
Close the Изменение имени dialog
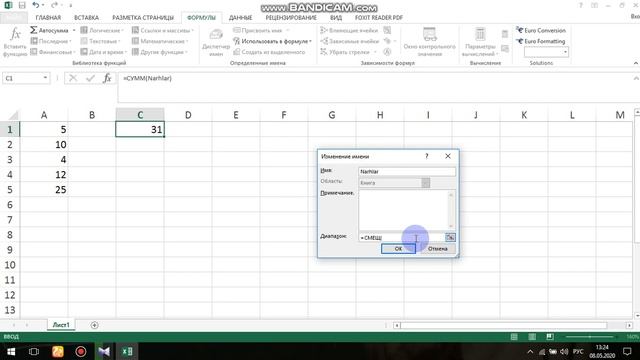(448, 156)
